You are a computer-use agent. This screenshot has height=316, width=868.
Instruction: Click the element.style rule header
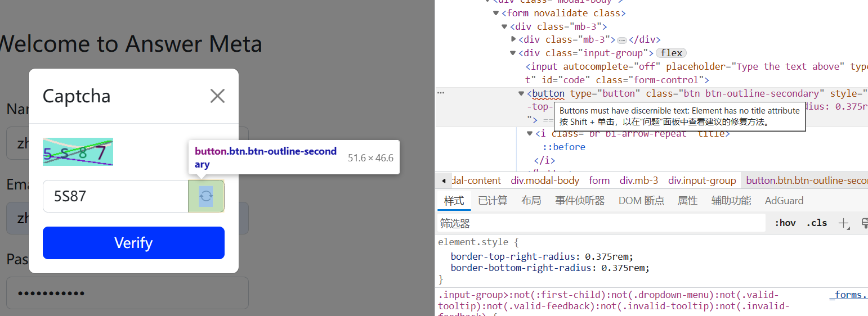click(478, 243)
